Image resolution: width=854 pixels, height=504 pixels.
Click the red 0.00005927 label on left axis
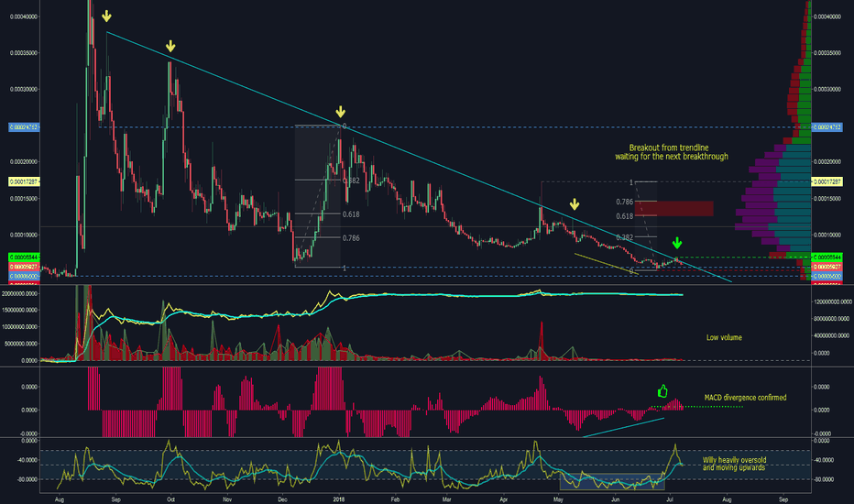[x=24, y=267]
